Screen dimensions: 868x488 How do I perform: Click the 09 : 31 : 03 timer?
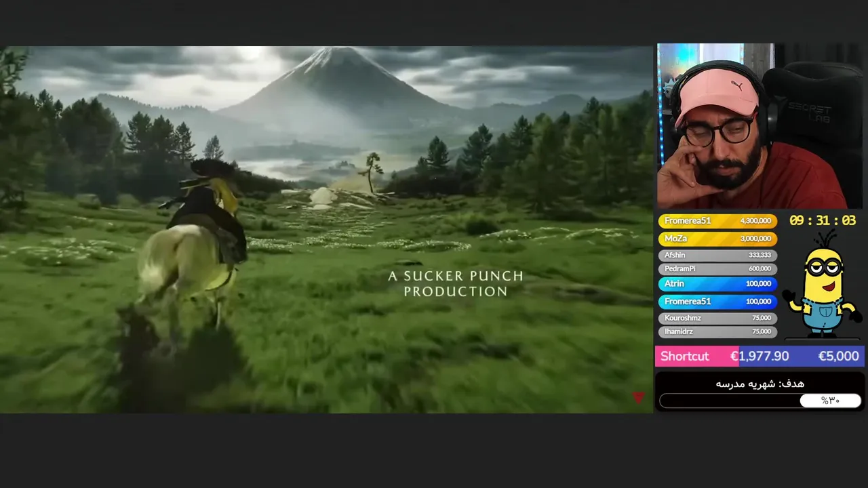pos(823,220)
